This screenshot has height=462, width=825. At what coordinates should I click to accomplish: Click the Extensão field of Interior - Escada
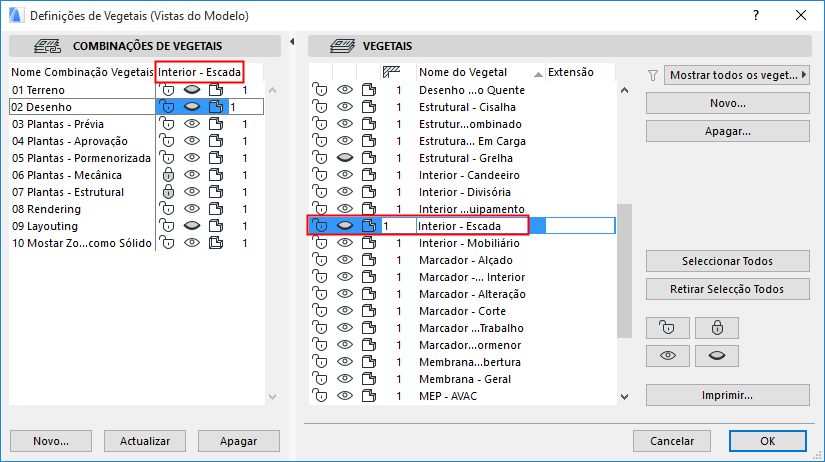[x=576, y=226]
